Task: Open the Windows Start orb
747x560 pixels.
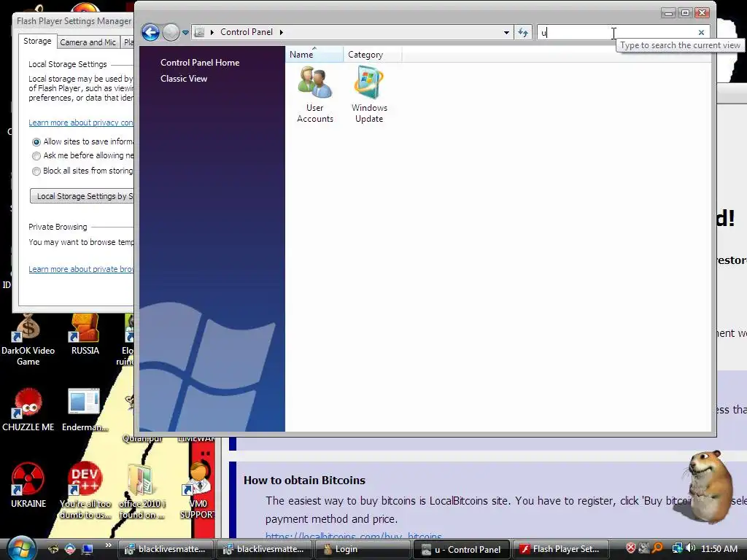Action: coord(21,548)
